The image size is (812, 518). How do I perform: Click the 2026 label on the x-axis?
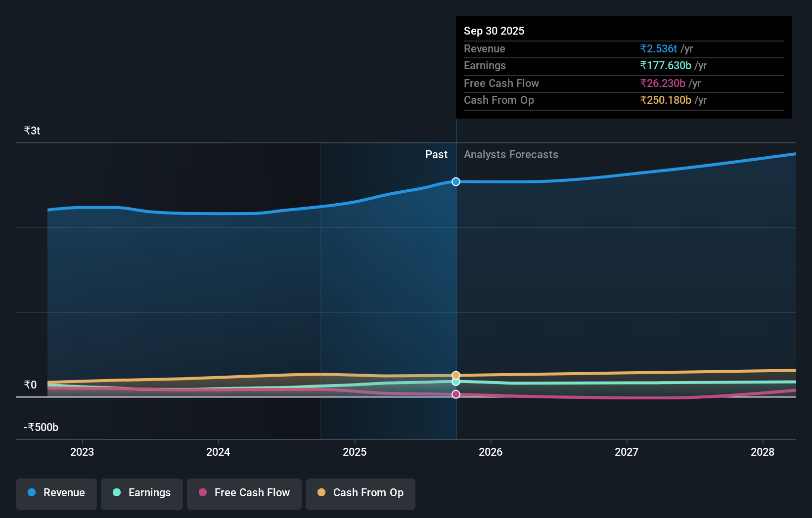490,452
